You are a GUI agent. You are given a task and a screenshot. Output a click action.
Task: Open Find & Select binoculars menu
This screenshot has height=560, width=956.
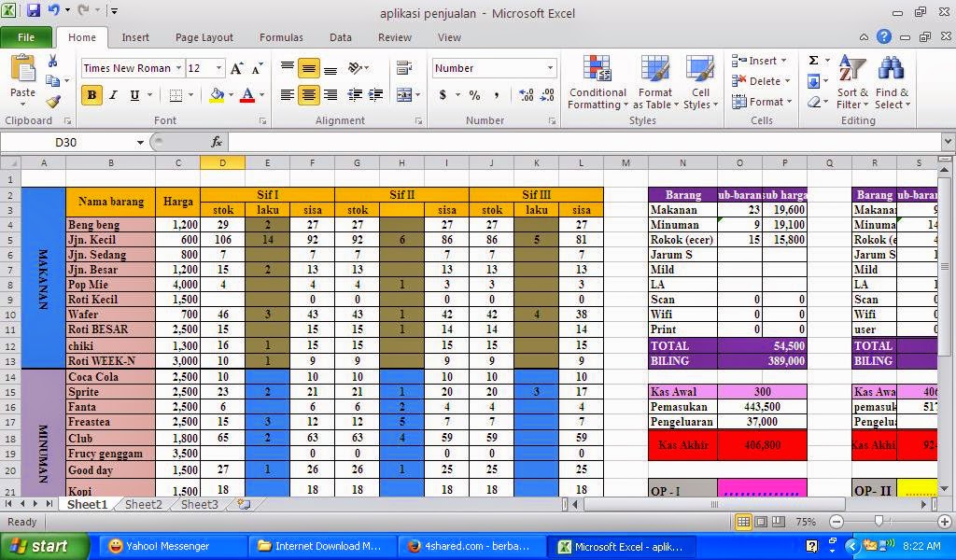pyautogui.click(x=892, y=82)
